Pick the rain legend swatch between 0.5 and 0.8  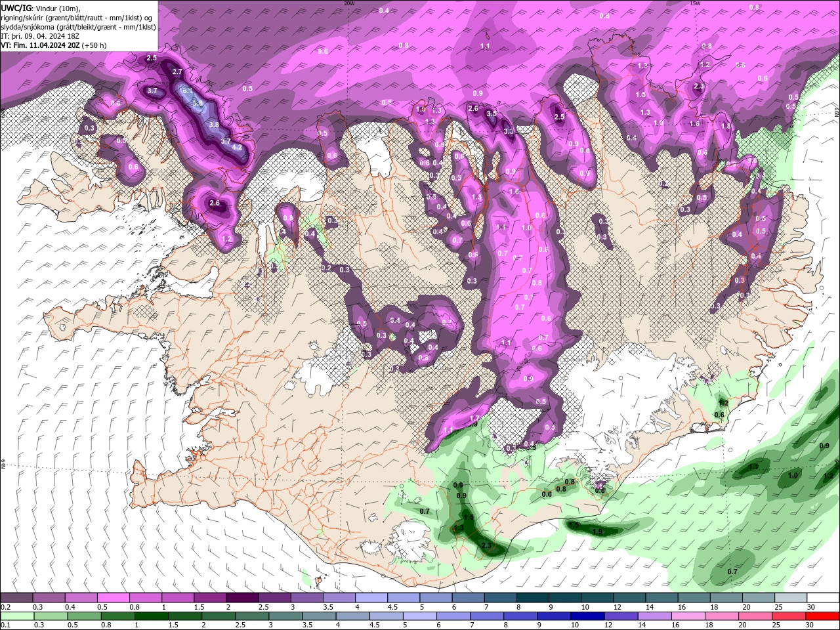click(84, 616)
